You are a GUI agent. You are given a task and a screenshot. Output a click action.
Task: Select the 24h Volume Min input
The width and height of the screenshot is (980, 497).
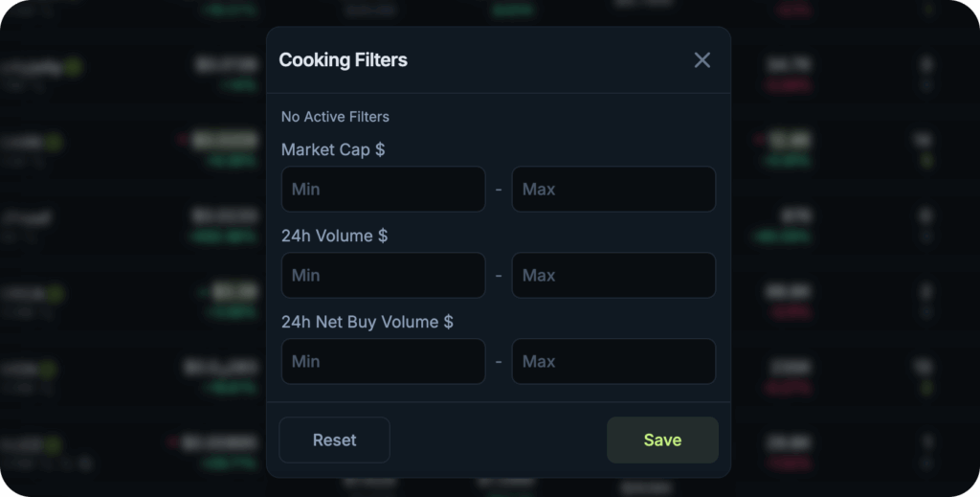[x=383, y=275]
